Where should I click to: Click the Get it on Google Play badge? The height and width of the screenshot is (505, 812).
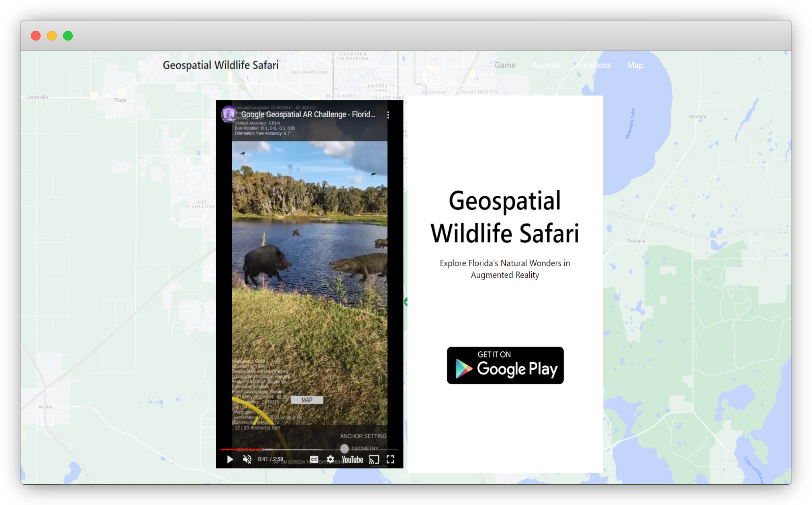505,365
